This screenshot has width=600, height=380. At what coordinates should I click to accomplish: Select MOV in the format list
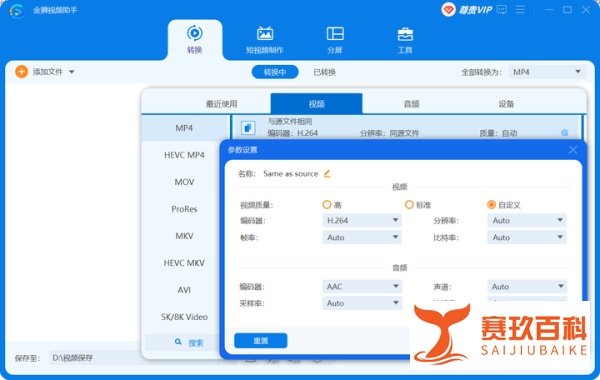click(x=184, y=182)
